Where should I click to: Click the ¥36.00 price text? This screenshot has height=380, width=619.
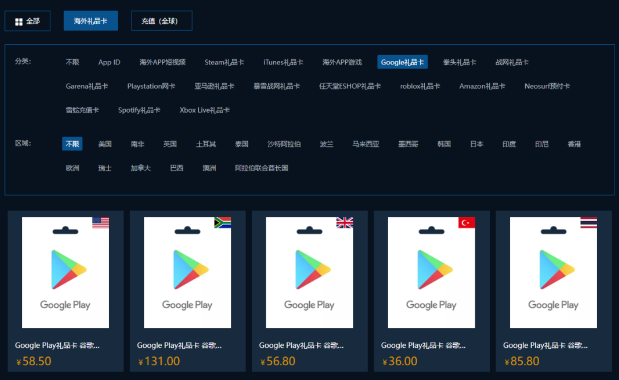(x=400, y=361)
